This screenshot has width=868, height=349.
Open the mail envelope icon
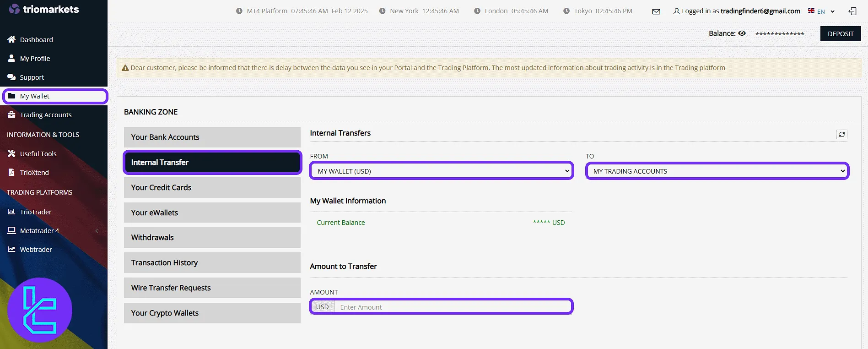coord(656,11)
